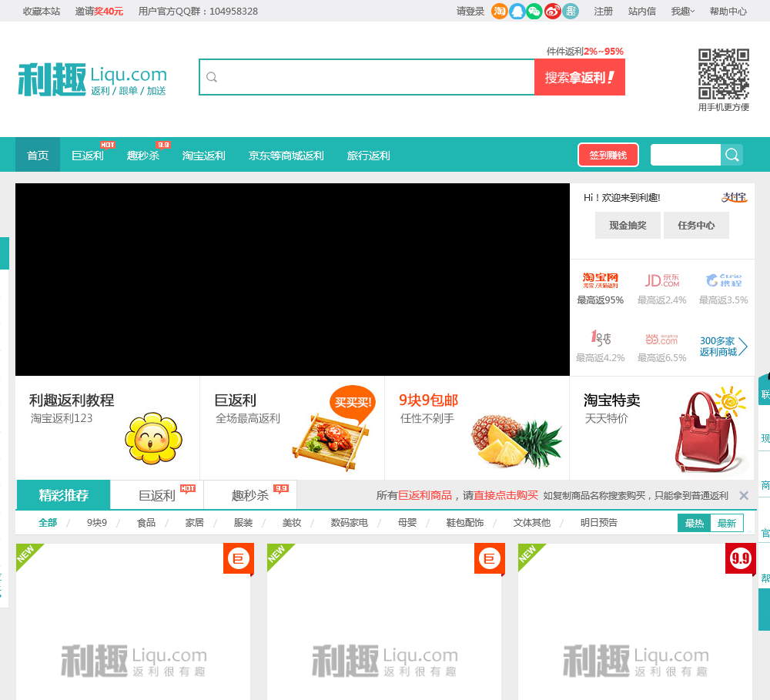Click the 巨 badge on the second product card

pyautogui.click(x=490, y=558)
